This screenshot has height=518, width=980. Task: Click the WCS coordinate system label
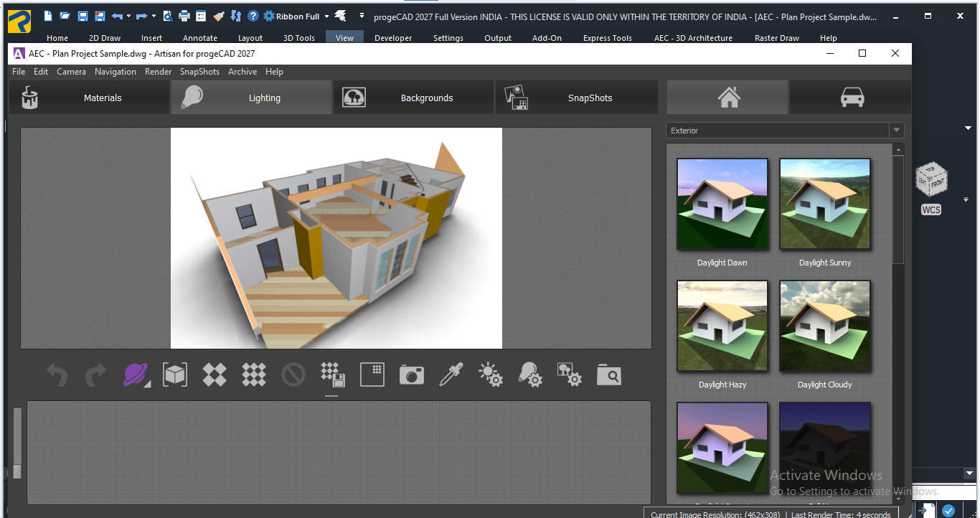(x=930, y=210)
